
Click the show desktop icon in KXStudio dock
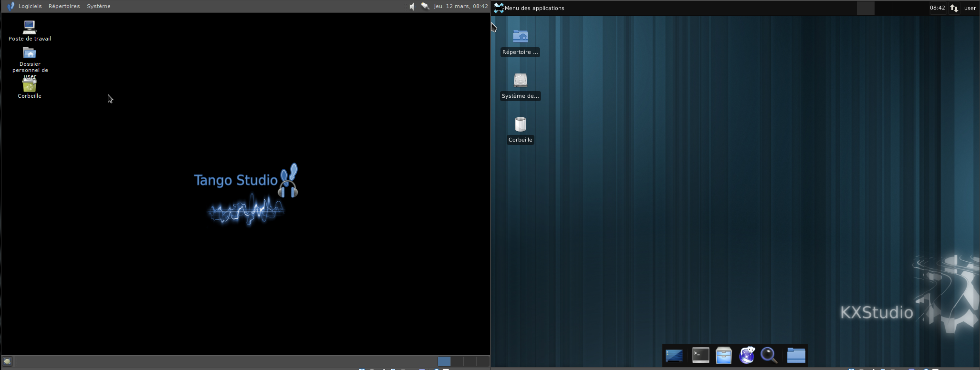point(674,356)
